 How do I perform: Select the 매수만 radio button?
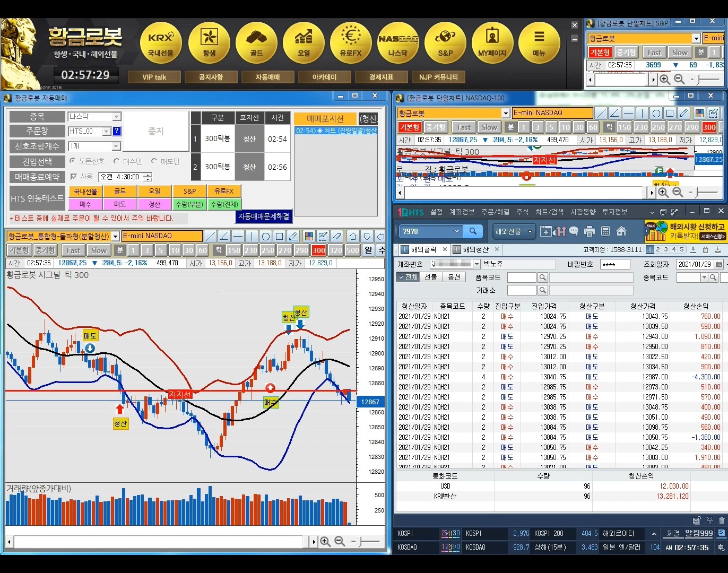coord(116,161)
